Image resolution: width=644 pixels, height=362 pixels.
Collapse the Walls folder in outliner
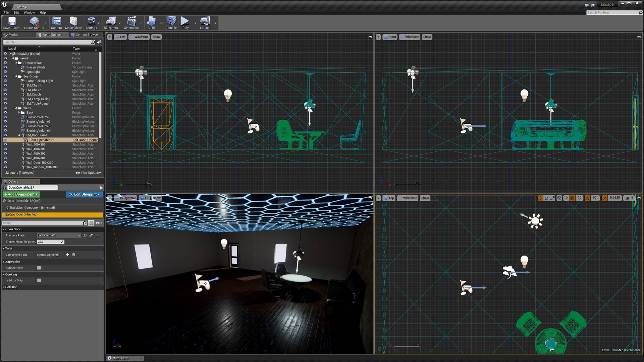(16, 108)
